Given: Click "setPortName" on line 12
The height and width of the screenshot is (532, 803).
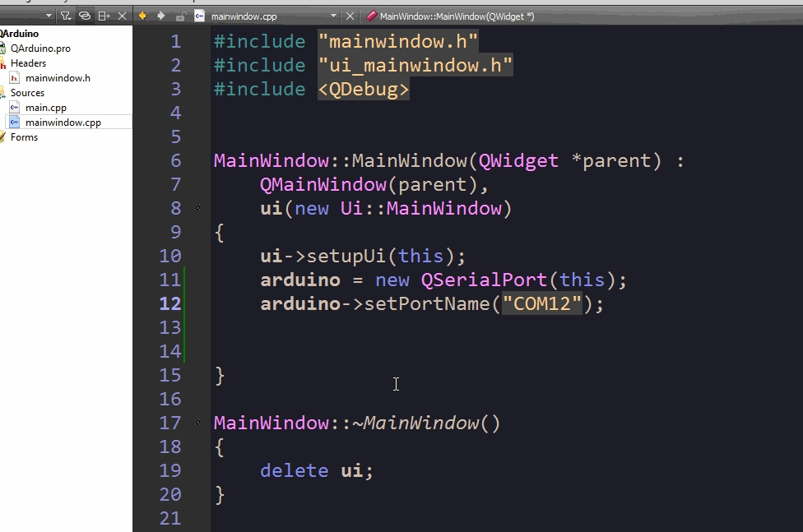Looking at the screenshot, I should (426, 303).
